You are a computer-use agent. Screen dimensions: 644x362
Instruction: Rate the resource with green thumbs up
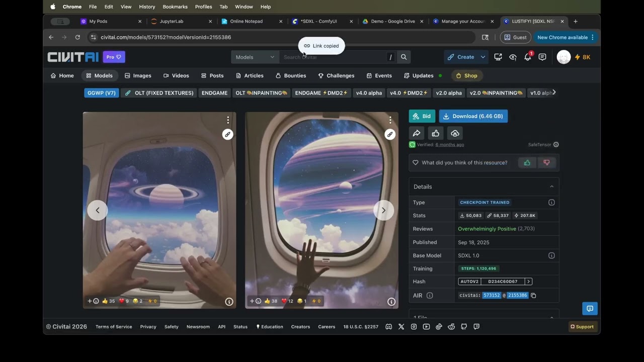pos(527,163)
